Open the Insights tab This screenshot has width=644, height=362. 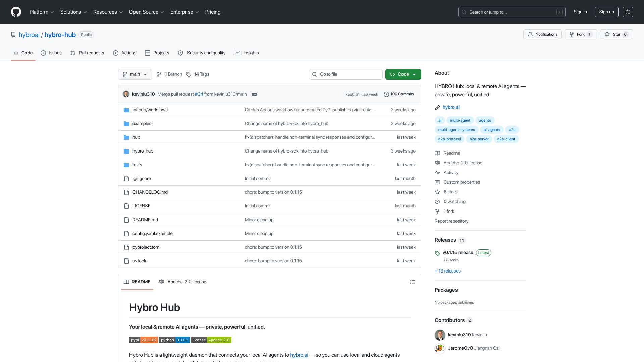[247, 53]
